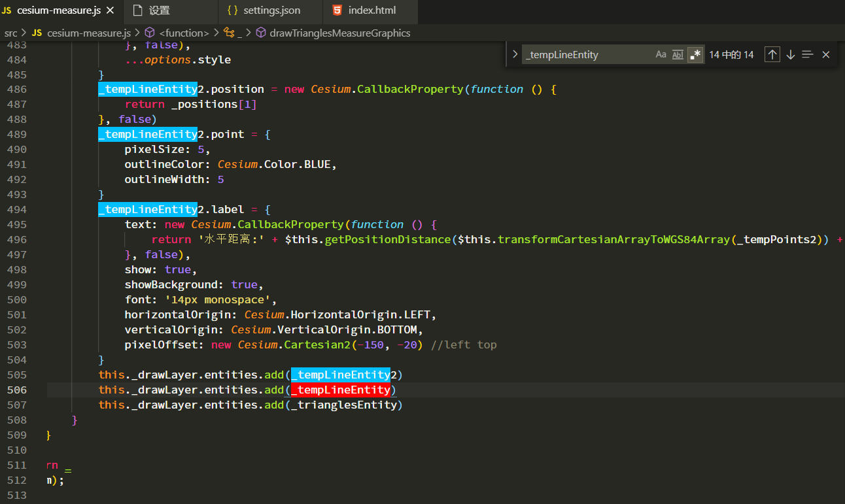Select line number 506 in gutter
The height and width of the screenshot is (504, 845).
coord(17,390)
